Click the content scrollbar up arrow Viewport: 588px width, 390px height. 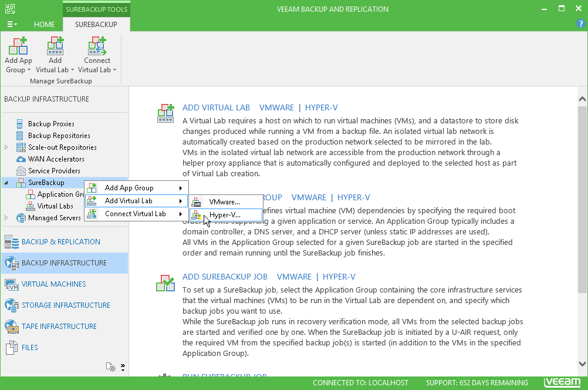(x=582, y=99)
